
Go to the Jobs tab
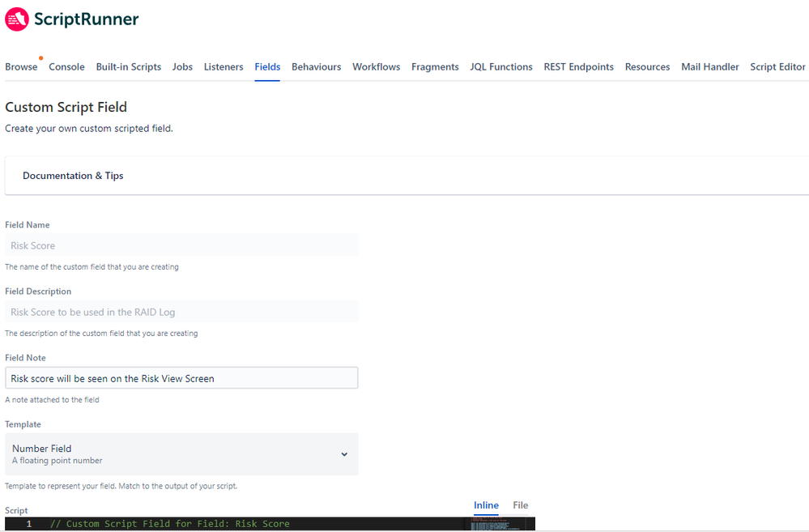tap(182, 66)
